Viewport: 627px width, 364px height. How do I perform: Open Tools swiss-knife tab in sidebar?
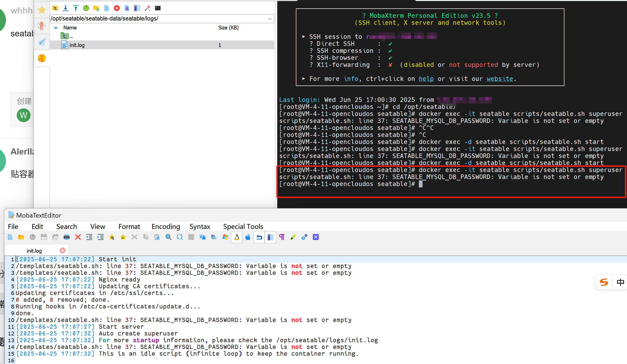tap(42, 26)
